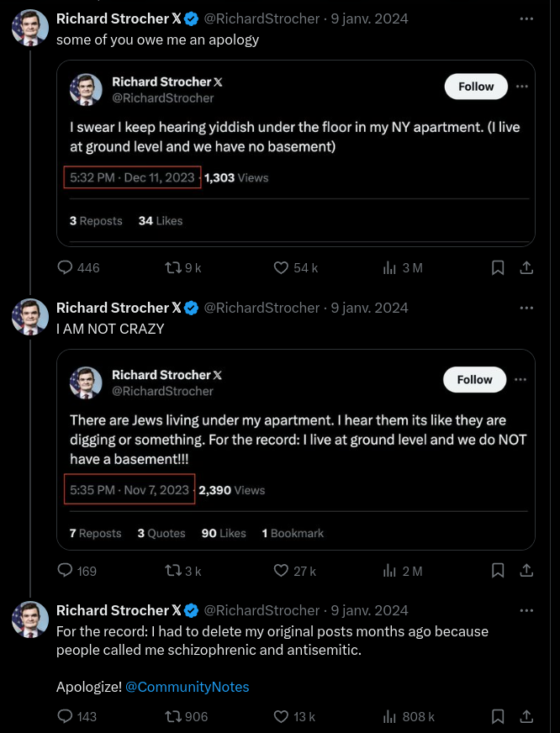This screenshot has width=560, height=733.
Task: Open more options on 'I AM NOT CRAZY' tweet
Action: point(526,308)
